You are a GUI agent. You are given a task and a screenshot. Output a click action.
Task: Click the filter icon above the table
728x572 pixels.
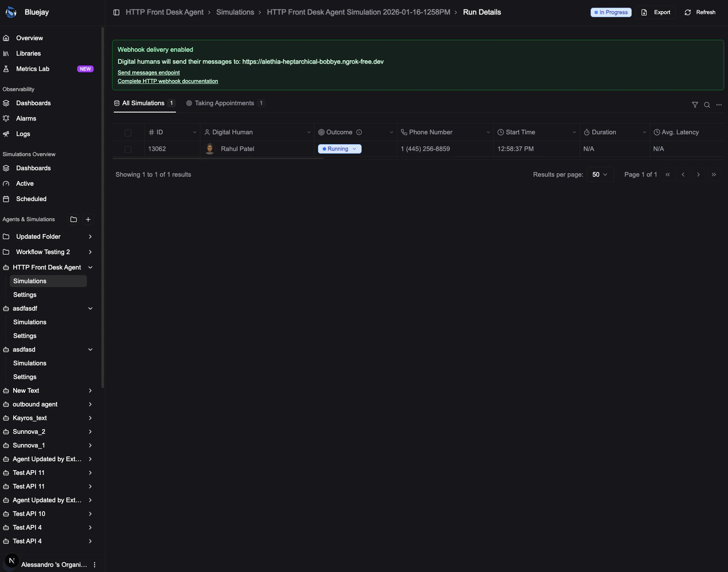click(x=695, y=105)
